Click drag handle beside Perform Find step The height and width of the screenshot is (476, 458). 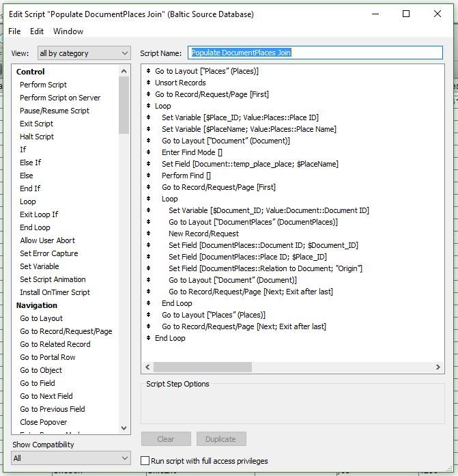coord(148,175)
